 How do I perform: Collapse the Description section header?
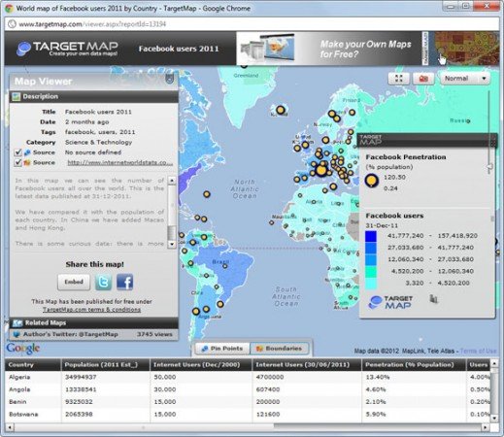click(93, 96)
